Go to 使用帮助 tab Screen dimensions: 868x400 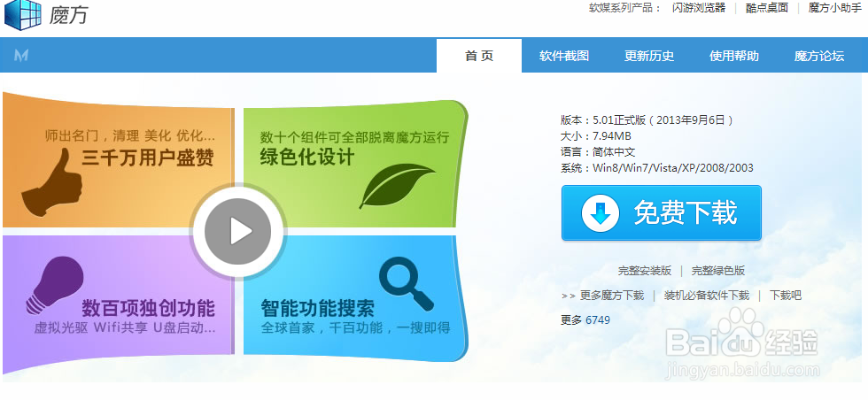pos(734,56)
